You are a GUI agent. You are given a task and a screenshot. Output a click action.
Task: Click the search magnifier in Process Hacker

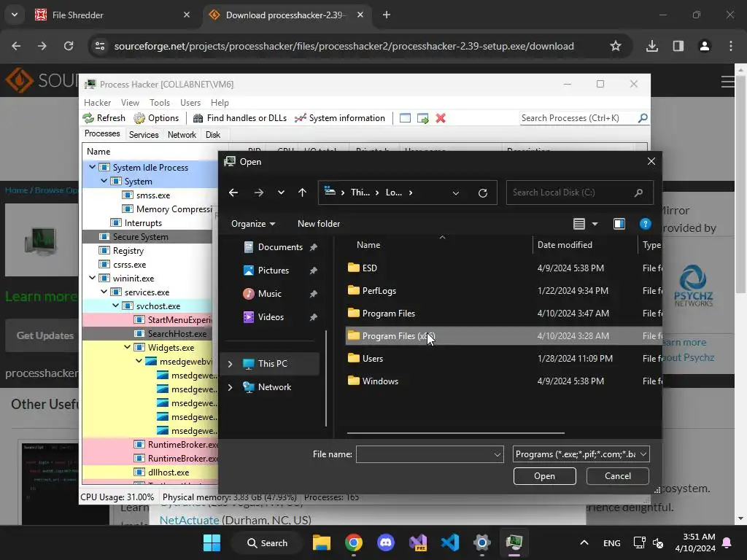643,117
